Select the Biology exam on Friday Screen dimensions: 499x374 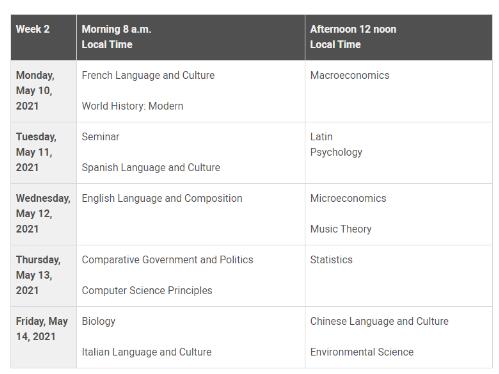click(98, 321)
